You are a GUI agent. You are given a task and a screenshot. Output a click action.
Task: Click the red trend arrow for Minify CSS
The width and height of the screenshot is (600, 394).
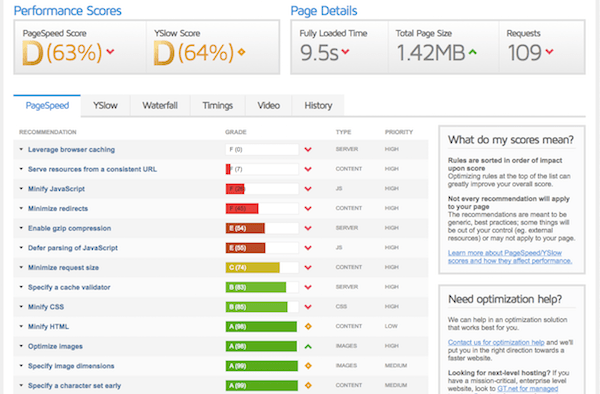point(308,307)
